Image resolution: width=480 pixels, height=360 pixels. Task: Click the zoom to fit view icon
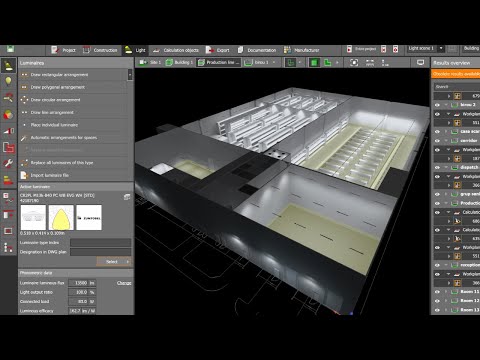354,62
